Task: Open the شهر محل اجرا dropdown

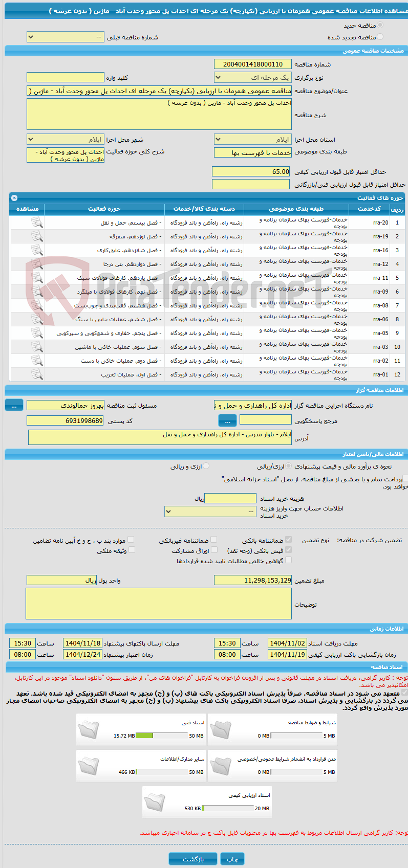Action: [65, 139]
